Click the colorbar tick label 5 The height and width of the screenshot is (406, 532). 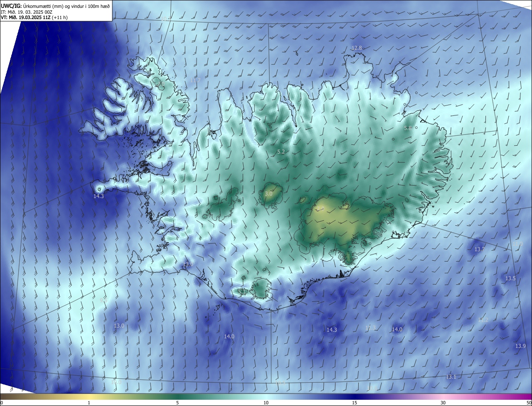pos(177,403)
